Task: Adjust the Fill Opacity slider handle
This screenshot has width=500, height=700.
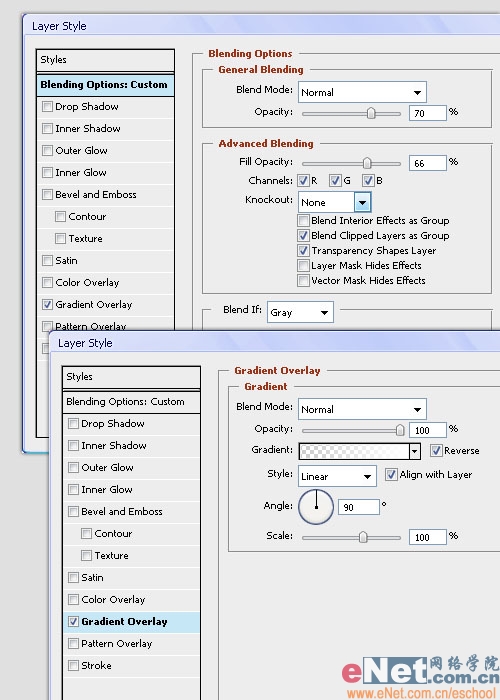Action: (367, 163)
